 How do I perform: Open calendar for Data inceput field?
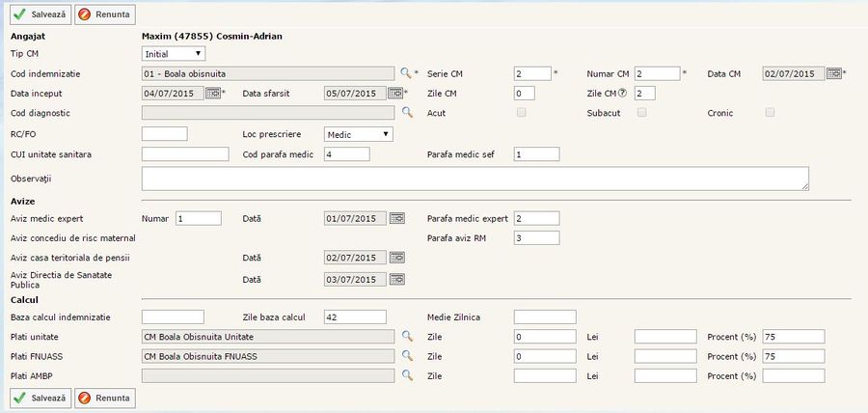click(x=212, y=94)
